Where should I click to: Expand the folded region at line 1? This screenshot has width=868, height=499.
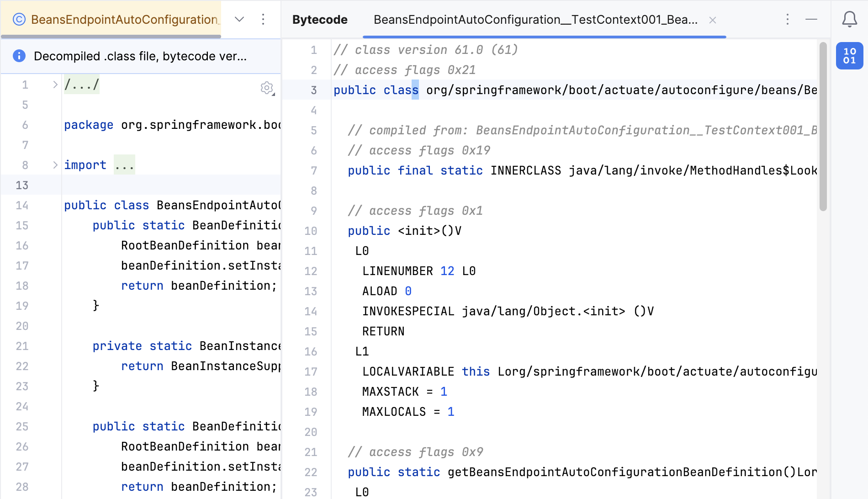tap(55, 84)
